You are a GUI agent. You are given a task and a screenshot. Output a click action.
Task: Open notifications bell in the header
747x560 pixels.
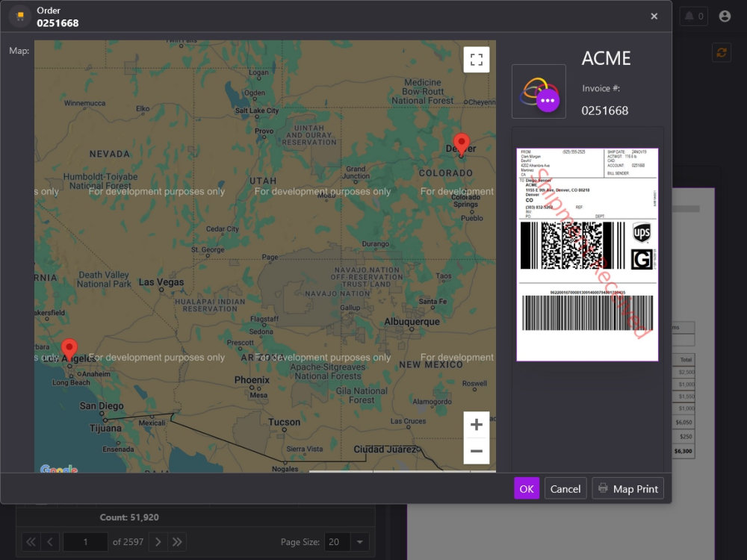[693, 16]
